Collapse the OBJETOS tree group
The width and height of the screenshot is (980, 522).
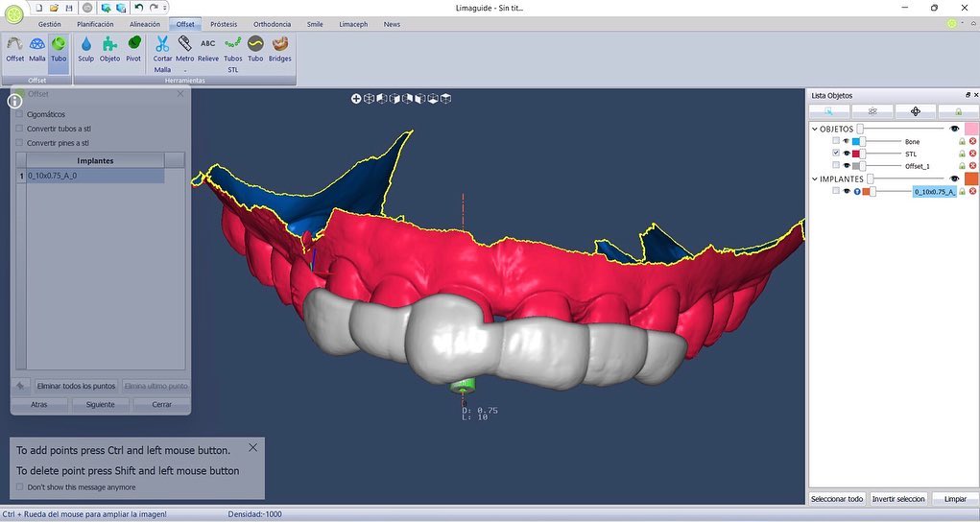click(x=814, y=129)
